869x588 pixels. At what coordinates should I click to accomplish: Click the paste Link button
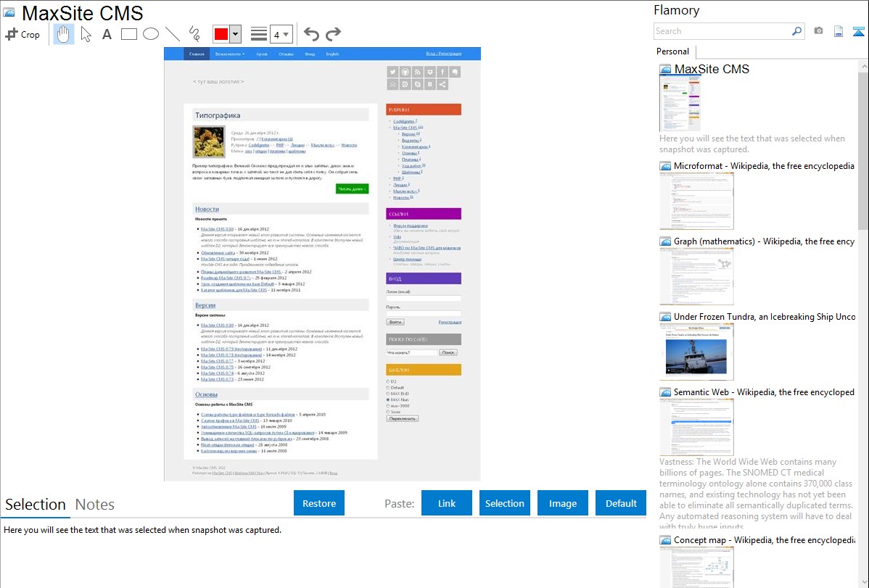pos(447,503)
